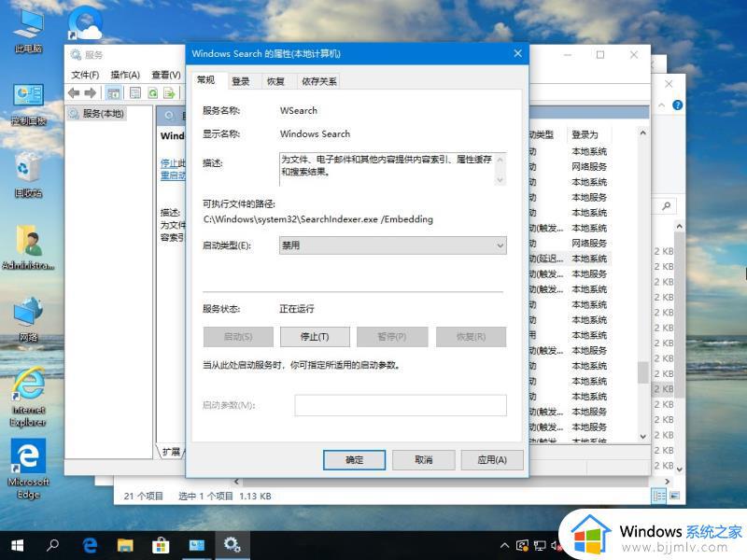This screenshot has width=747, height=560.
Task: Click the Properties icon in Services toolbar
Action: point(135,92)
